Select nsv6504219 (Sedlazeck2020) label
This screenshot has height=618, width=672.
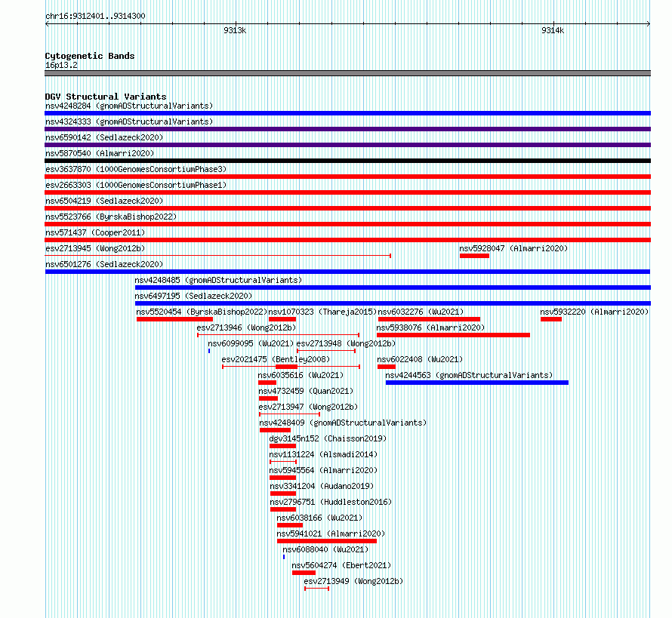[x=104, y=201]
